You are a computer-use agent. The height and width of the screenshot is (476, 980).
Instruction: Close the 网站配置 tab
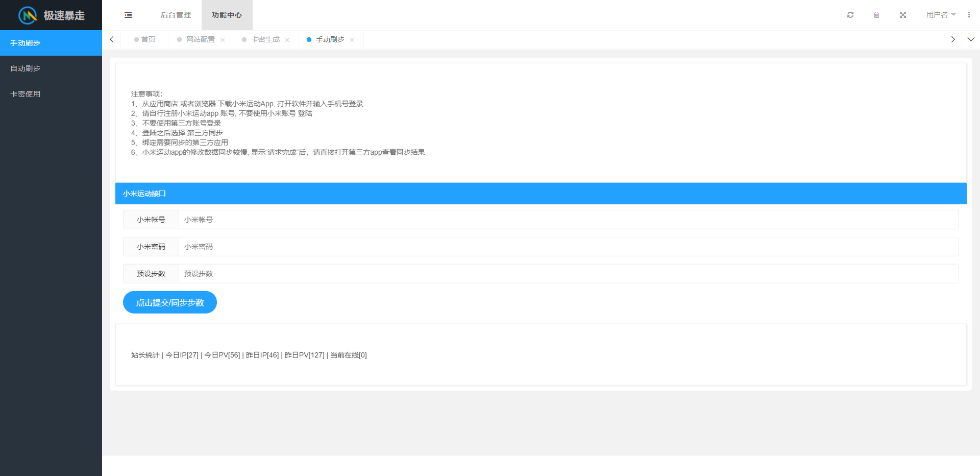[x=223, y=40]
